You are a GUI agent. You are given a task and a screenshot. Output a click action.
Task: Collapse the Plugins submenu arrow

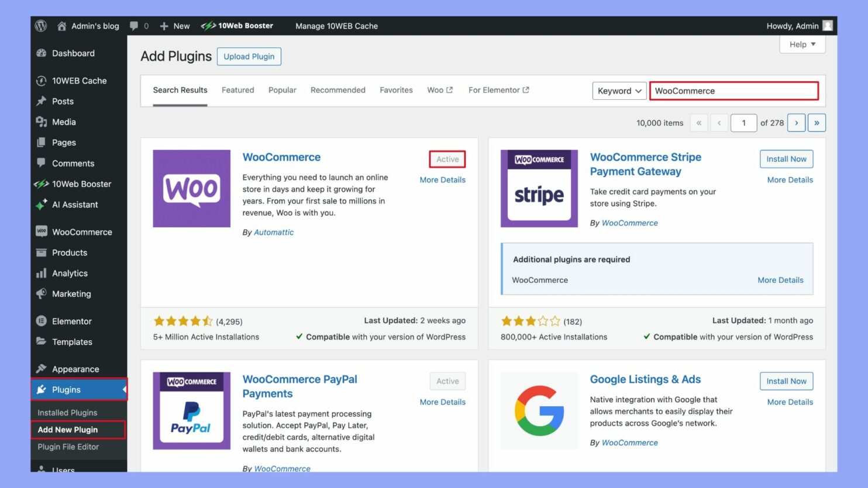[124, 389]
